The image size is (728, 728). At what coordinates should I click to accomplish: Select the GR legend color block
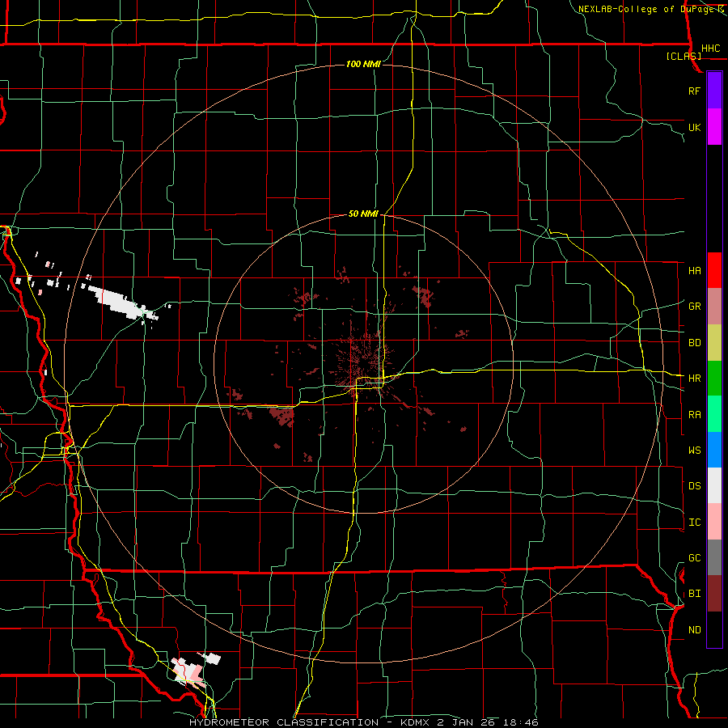(x=714, y=306)
